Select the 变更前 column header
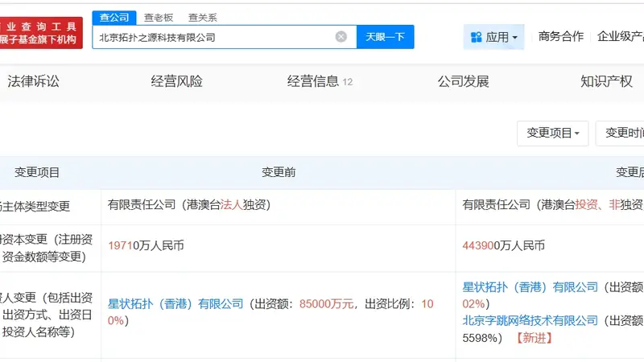The image size is (644, 362). pyautogui.click(x=279, y=172)
